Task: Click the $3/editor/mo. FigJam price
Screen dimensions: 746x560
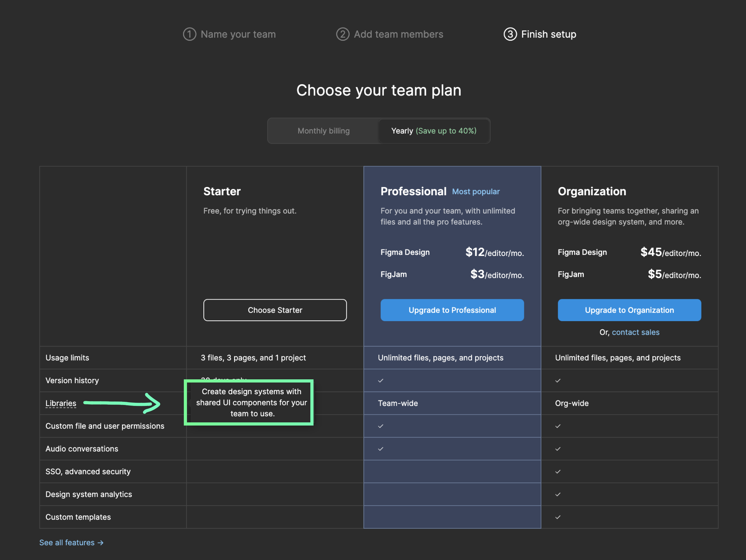Action: (497, 274)
